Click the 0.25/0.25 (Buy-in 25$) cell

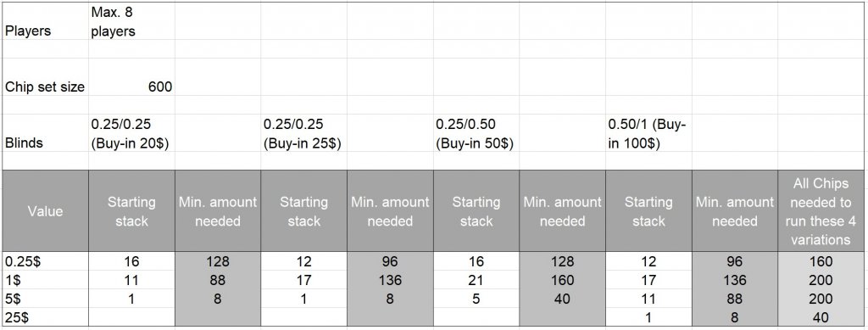pyautogui.click(x=304, y=133)
